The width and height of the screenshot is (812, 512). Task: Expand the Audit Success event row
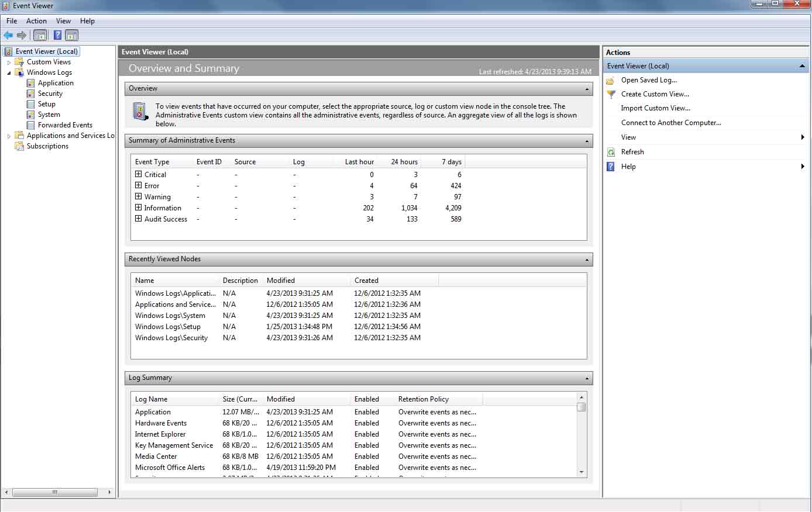pos(139,219)
